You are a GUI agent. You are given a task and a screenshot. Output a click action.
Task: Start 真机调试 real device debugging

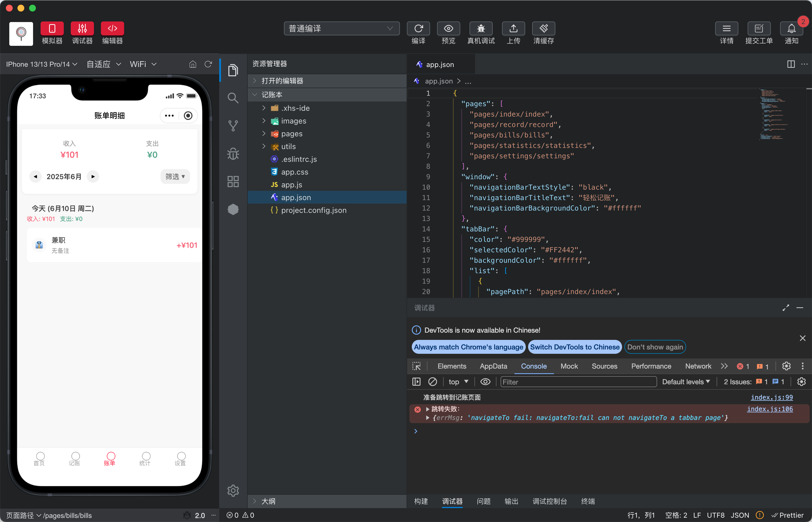tap(481, 28)
